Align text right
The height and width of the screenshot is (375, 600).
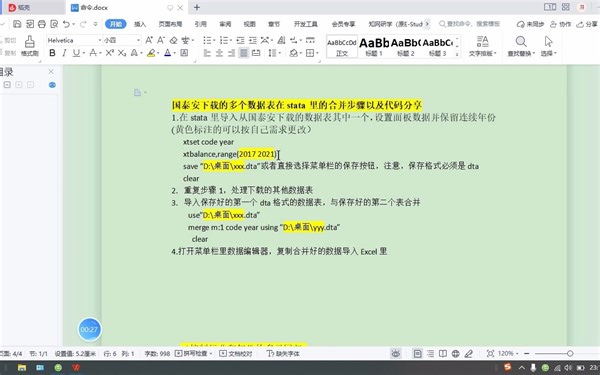pyautogui.click(x=232, y=53)
